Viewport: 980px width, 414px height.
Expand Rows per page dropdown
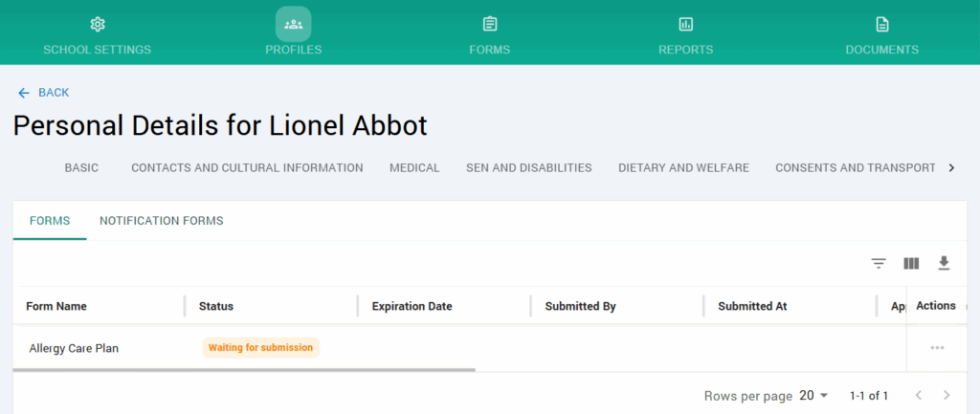pyautogui.click(x=814, y=396)
